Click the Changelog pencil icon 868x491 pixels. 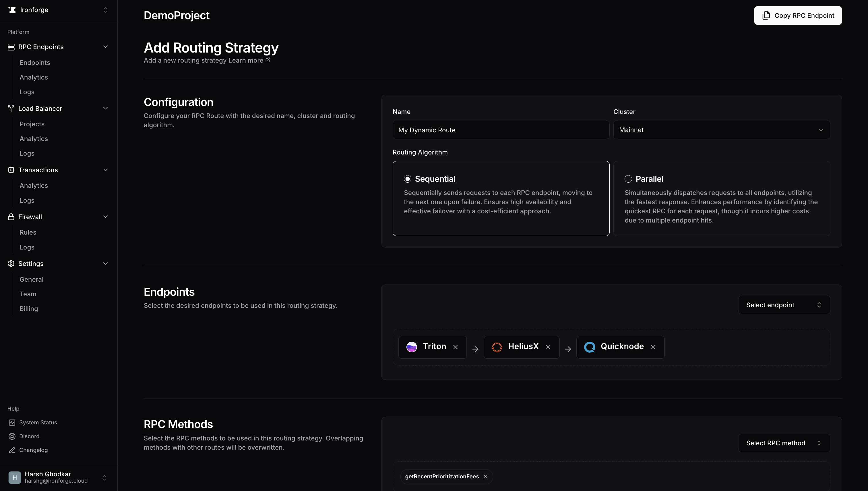point(12,450)
